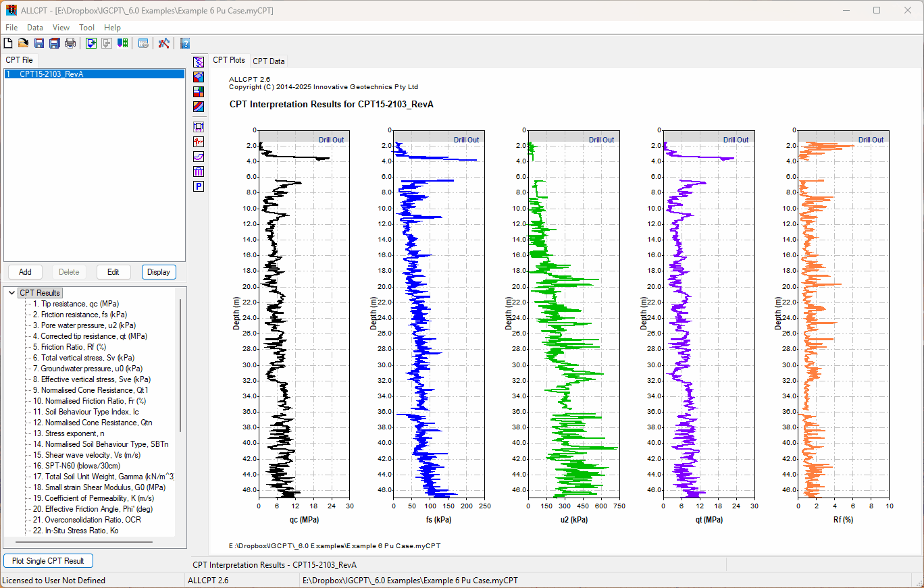Viewport: 924px width, 588px height.
Task: Open the settings window icon with gear
Action: [143, 43]
